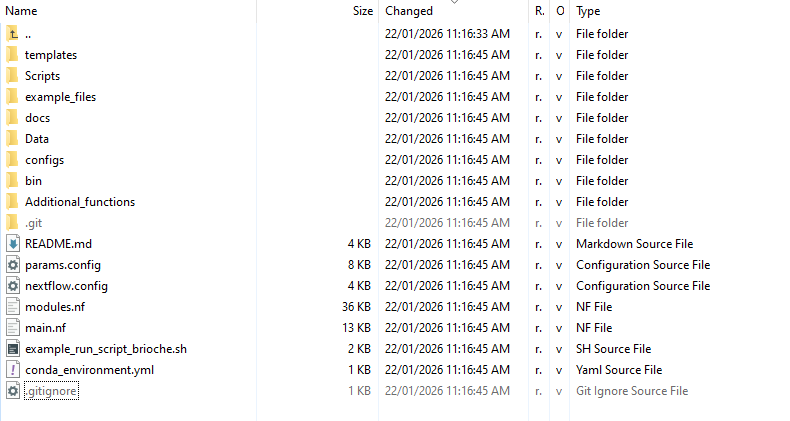This screenshot has width=790, height=421.
Task: Select the Additional_functions folder name
Action: pos(79,202)
